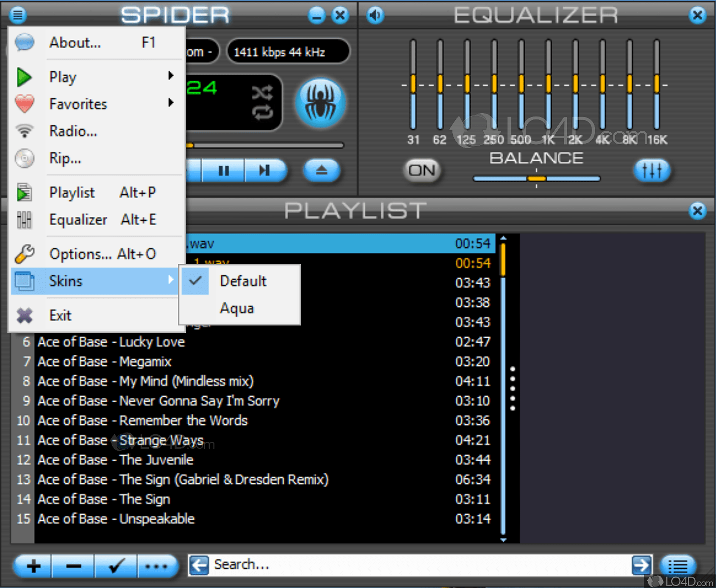Adjust the 31 Hz equalizer band slider
This screenshot has height=588, width=716.
(413, 85)
